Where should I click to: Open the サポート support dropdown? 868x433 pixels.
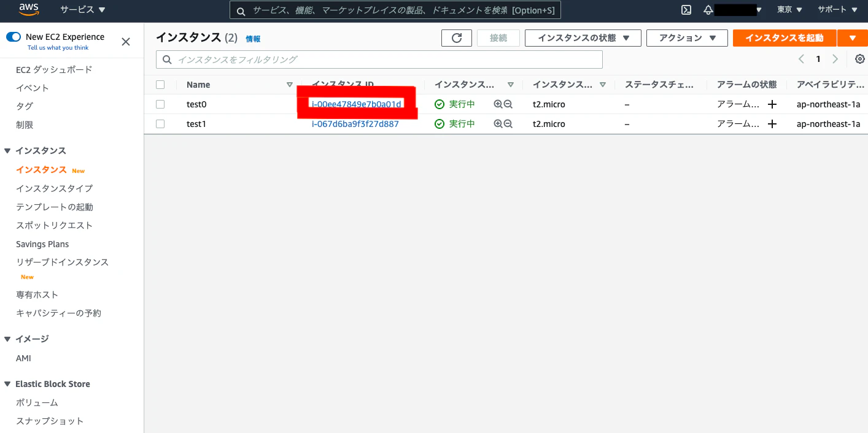pos(837,10)
